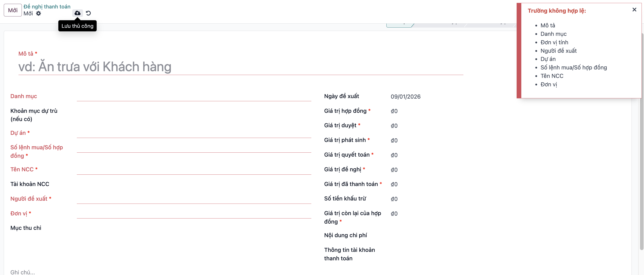Click the discard changes undo icon
644x275 pixels.
tap(88, 13)
